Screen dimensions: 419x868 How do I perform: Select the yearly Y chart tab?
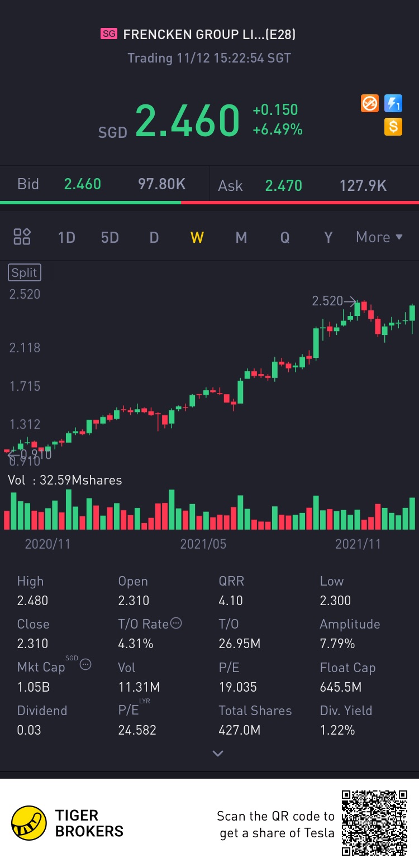click(x=328, y=237)
